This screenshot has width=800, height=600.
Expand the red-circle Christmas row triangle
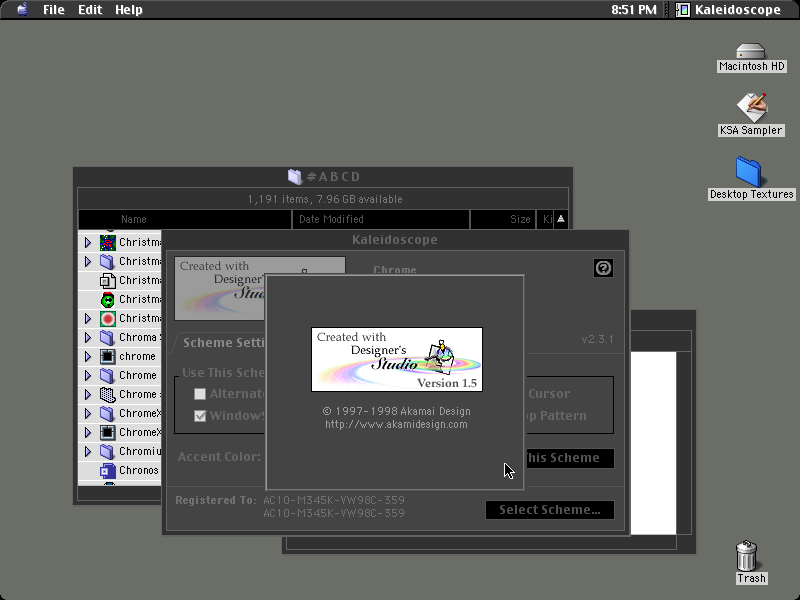click(x=88, y=318)
